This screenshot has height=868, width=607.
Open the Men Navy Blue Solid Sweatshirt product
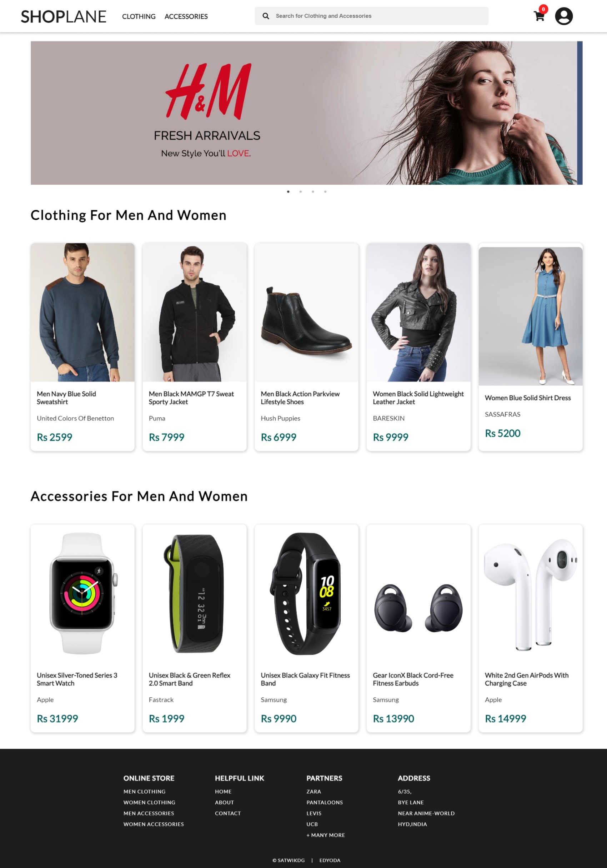click(x=82, y=347)
